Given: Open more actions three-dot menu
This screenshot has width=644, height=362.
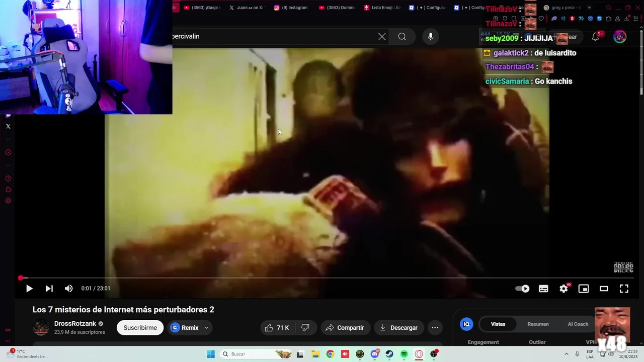Looking at the screenshot, I should pyautogui.click(x=435, y=328).
